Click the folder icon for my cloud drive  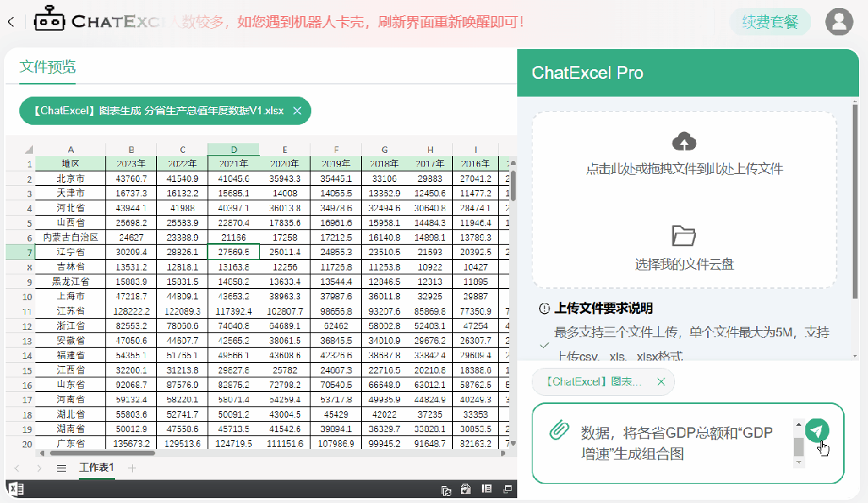684,236
